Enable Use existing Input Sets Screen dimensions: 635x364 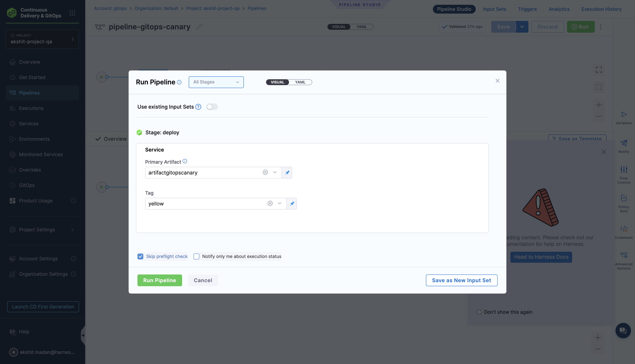(212, 107)
